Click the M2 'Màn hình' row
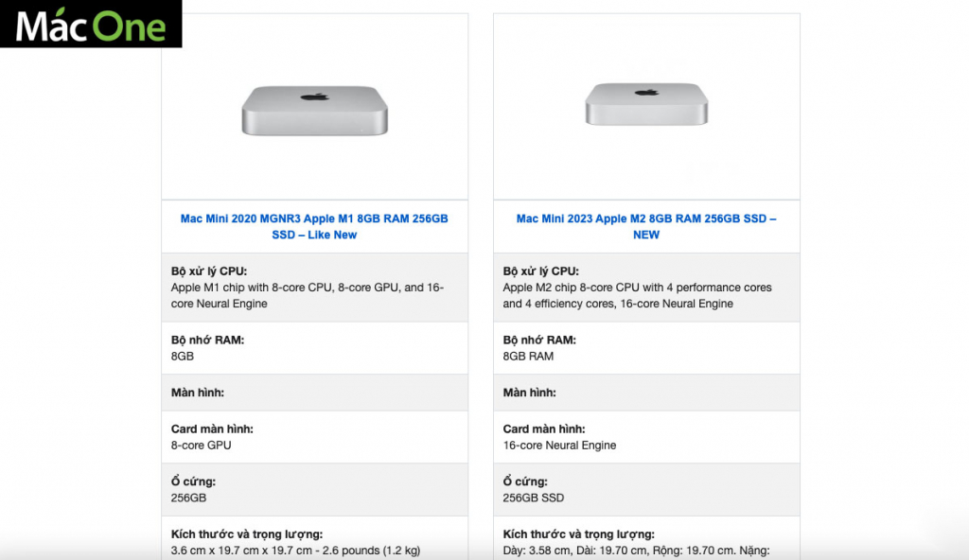The width and height of the screenshot is (969, 560). pyautogui.click(x=646, y=393)
